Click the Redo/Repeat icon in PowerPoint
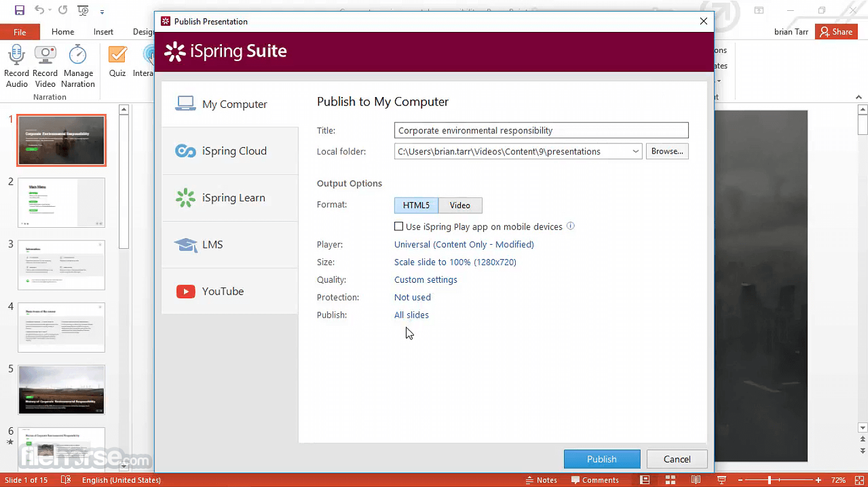Image resolution: width=868 pixels, height=487 pixels. (x=63, y=10)
